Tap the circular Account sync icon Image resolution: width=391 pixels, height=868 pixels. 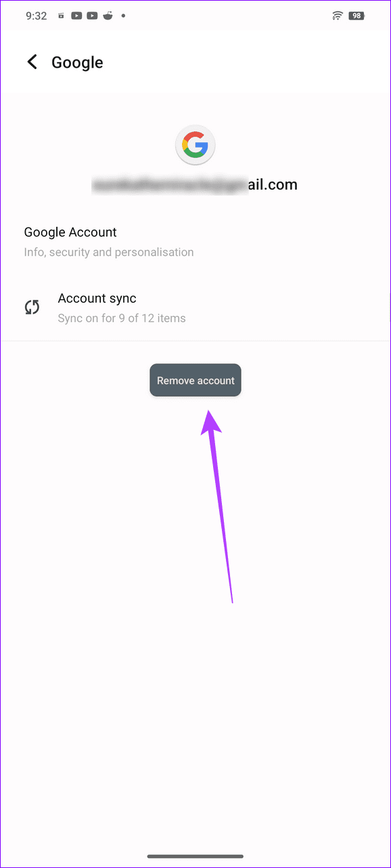(x=32, y=307)
